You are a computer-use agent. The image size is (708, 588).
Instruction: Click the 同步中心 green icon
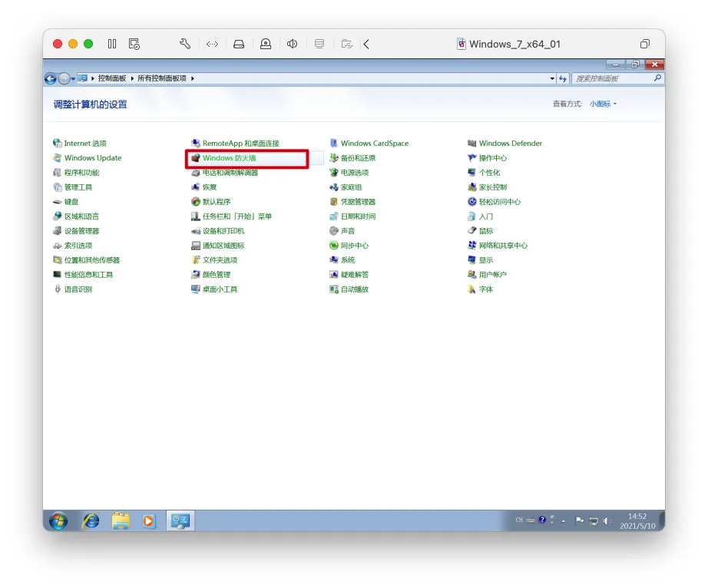click(x=334, y=245)
